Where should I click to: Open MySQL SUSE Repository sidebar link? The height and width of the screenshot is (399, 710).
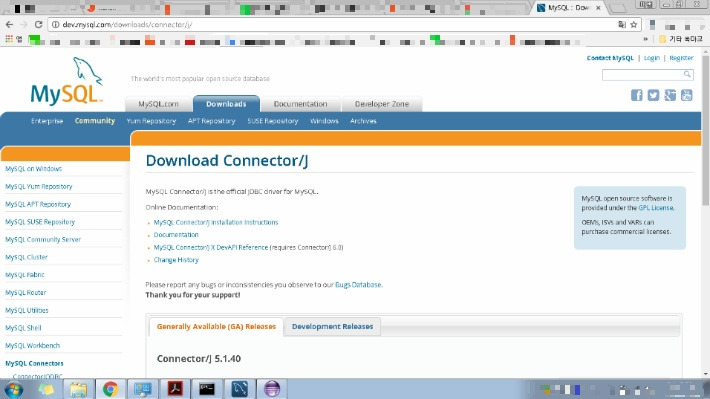coord(40,222)
